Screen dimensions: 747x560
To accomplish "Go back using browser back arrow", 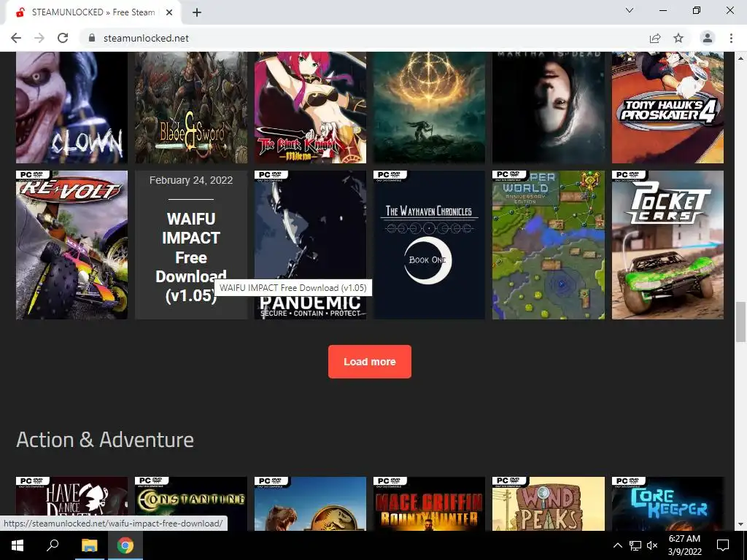I will point(16,38).
